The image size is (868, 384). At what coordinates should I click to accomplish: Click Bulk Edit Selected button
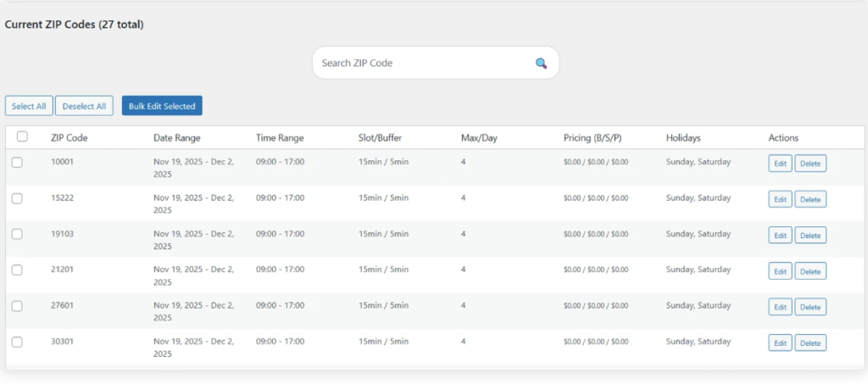click(x=162, y=106)
